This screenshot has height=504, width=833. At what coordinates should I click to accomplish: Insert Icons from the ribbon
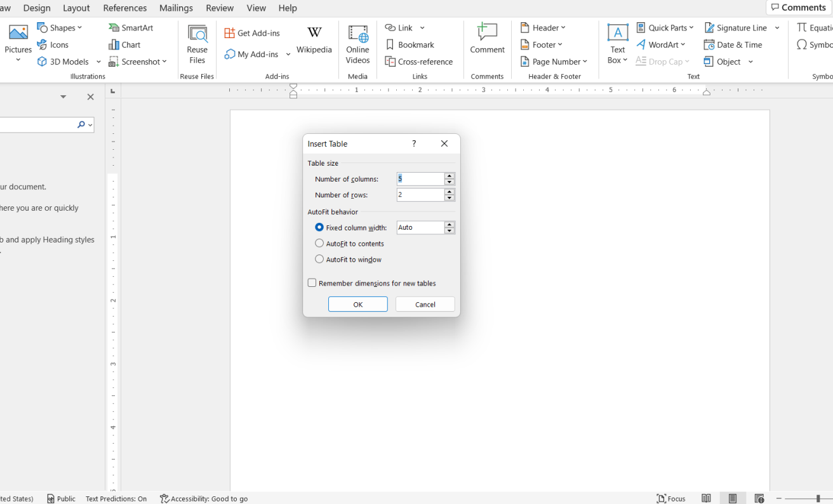53,44
